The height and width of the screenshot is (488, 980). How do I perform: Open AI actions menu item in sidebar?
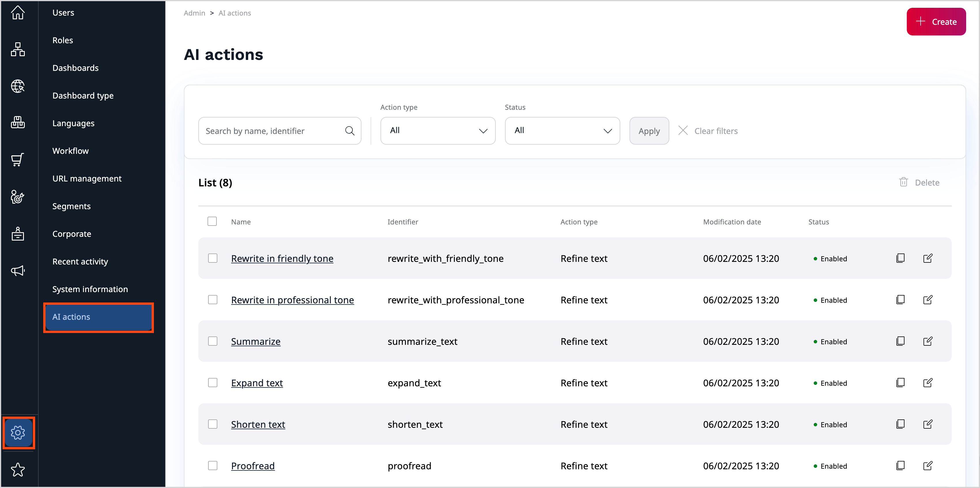click(x=71, y=317)
